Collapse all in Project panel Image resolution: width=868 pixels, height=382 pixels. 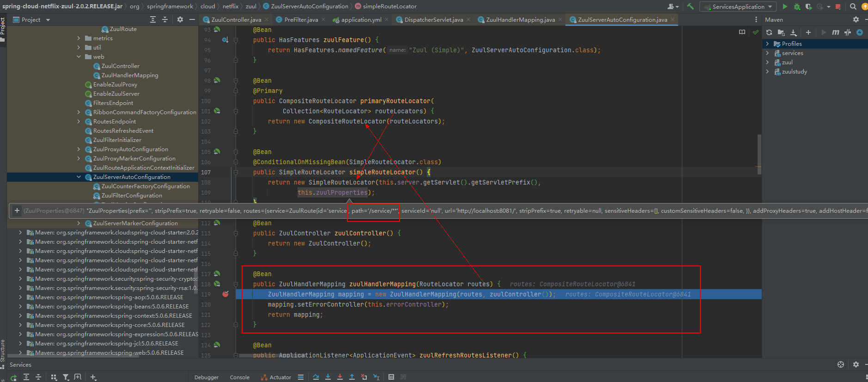pos(165,19)
